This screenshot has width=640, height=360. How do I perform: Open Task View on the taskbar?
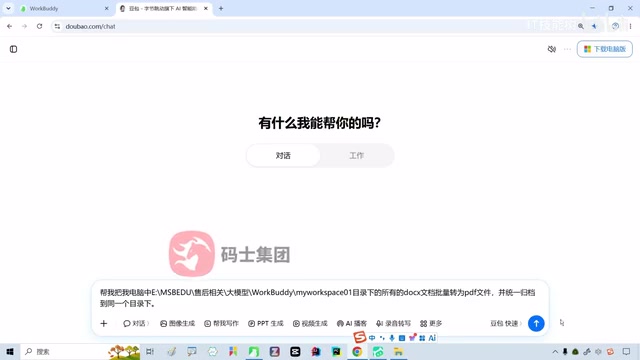point(150,351)
